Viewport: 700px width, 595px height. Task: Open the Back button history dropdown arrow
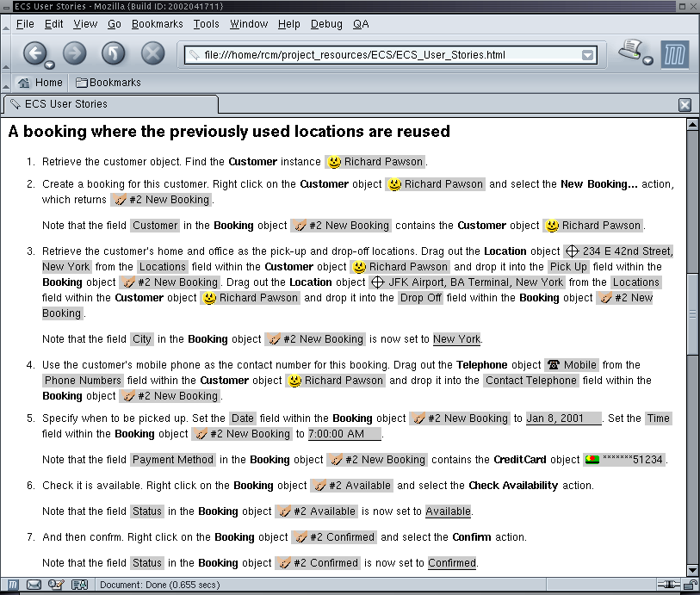click(x=50, y=65)
